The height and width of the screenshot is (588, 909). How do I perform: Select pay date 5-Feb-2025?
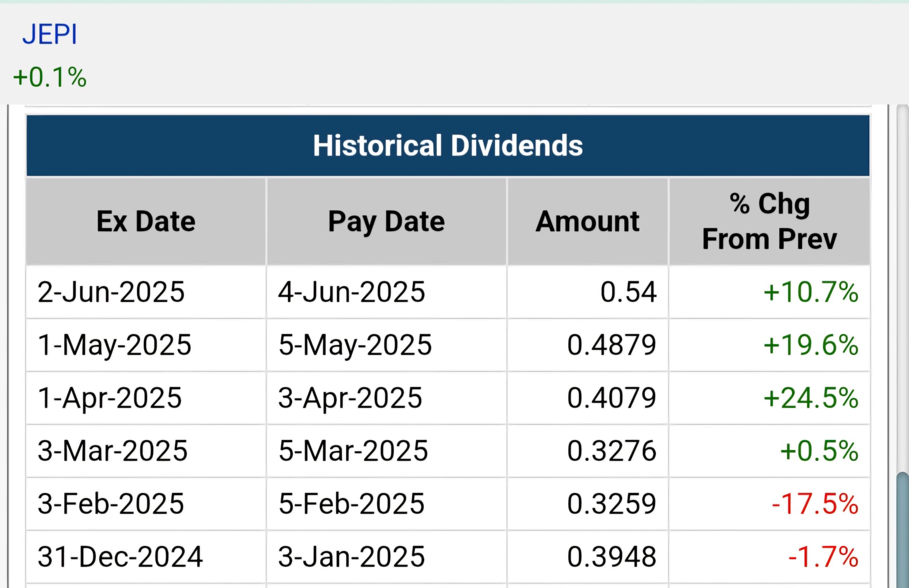point(351,504)
